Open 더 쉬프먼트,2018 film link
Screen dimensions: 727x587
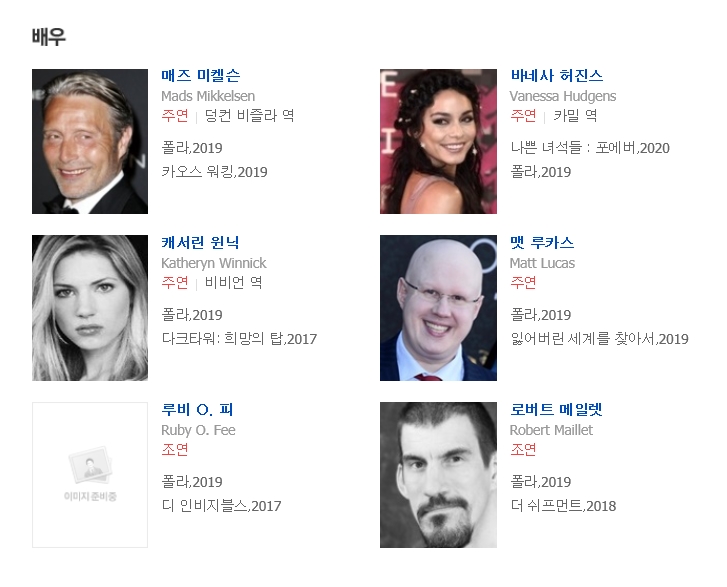click(563, 506)
